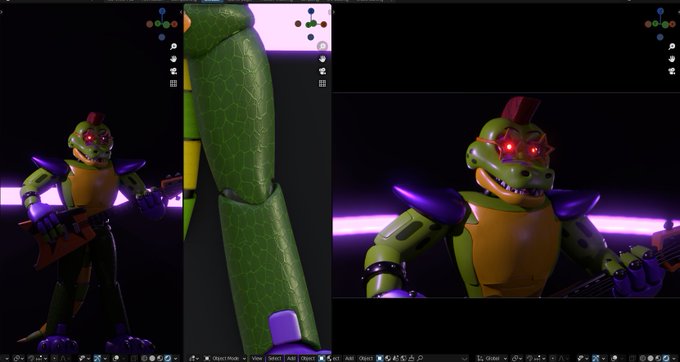This screenshot has height=362, width=680.
Task: Switch perspective/orthographic grid icon in middle viewport
Action: pos(322,84)
